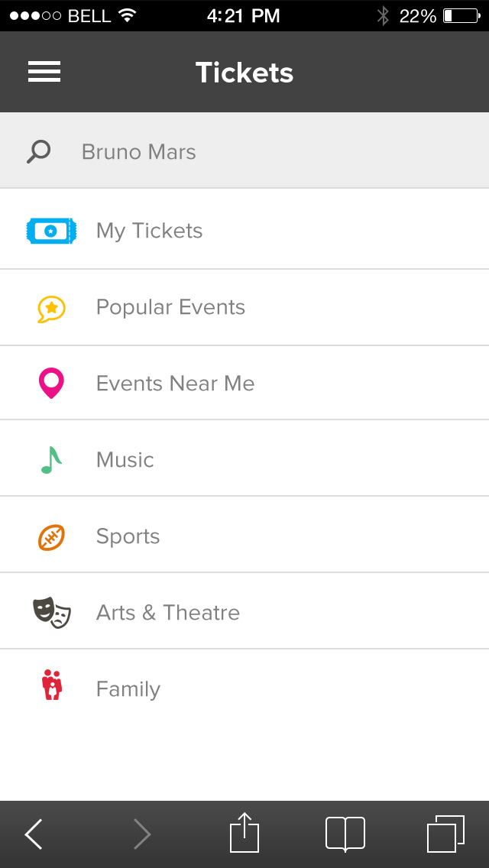Click the red family icon
Viewport: 489px width, 868px height.
tap(51, 685)
